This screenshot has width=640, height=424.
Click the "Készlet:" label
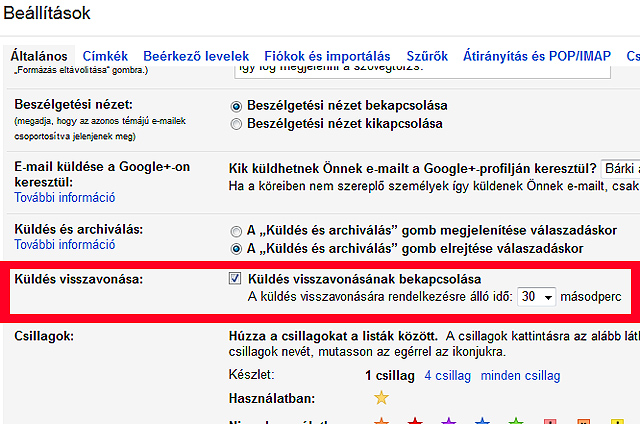click(251, 375)
